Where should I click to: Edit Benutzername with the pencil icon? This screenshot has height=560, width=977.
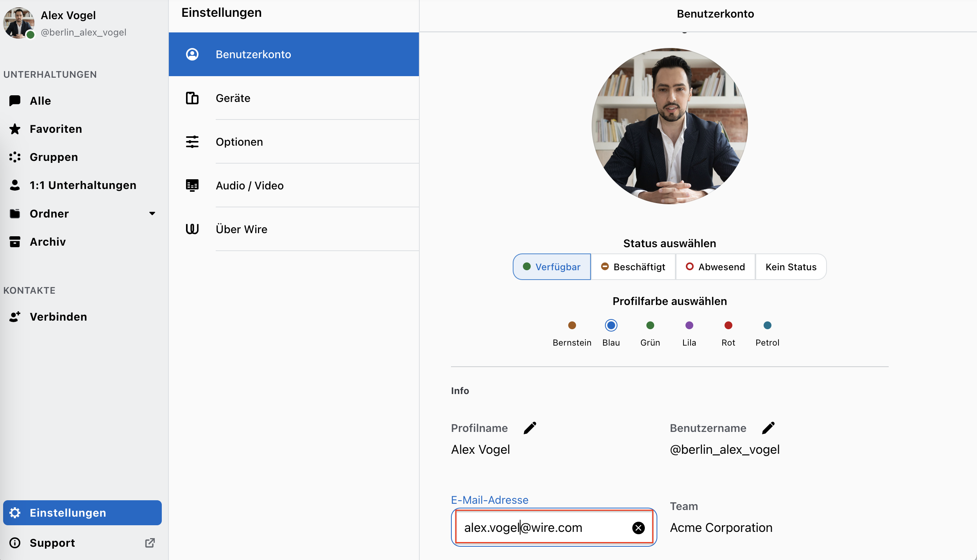click(x=768, y=428)
